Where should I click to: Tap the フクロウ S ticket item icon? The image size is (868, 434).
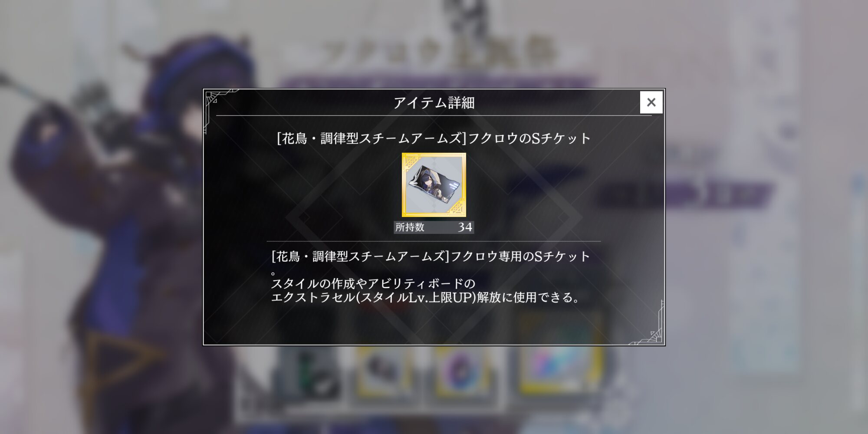click(x=434, y=185)
